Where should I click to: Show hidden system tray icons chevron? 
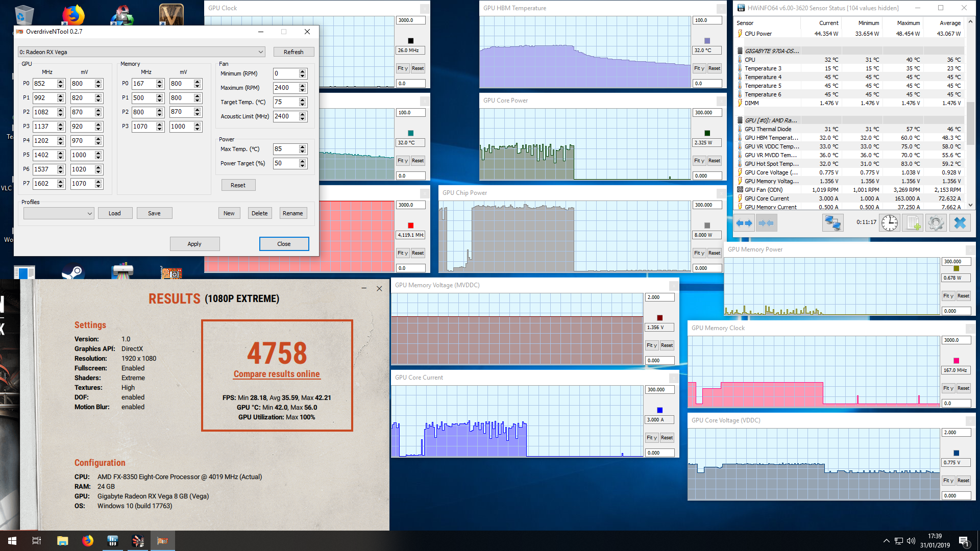(886, 541)
